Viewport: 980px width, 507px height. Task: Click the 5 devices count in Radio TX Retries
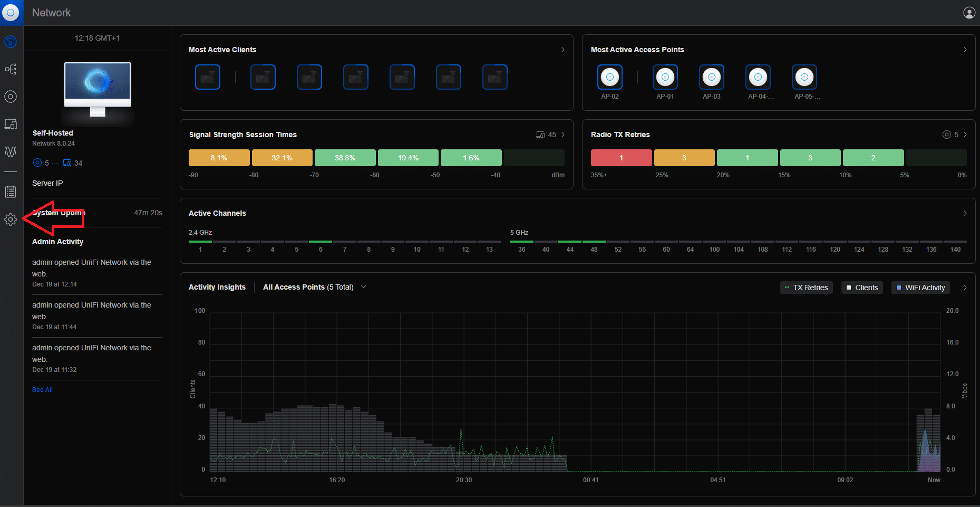tap(950, 135)
